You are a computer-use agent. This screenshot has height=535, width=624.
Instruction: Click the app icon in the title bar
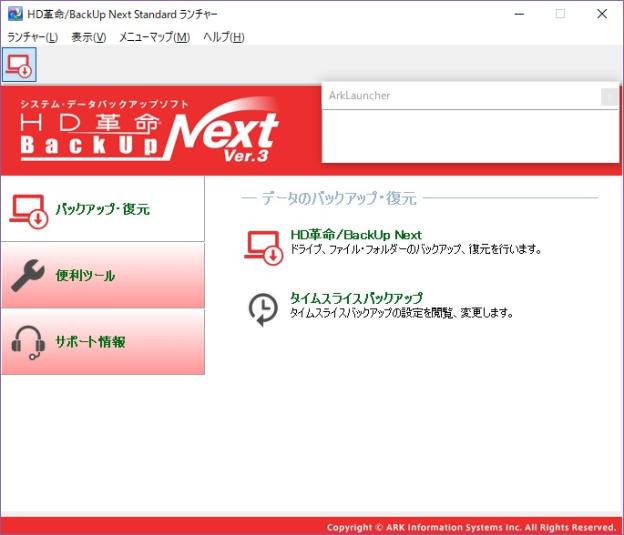(15, 14)
